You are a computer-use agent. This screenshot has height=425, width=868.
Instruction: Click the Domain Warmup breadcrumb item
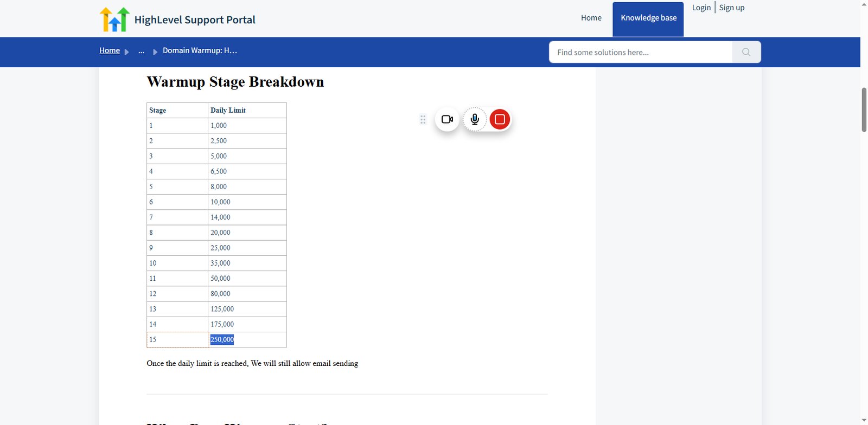(x=200, y=50)
